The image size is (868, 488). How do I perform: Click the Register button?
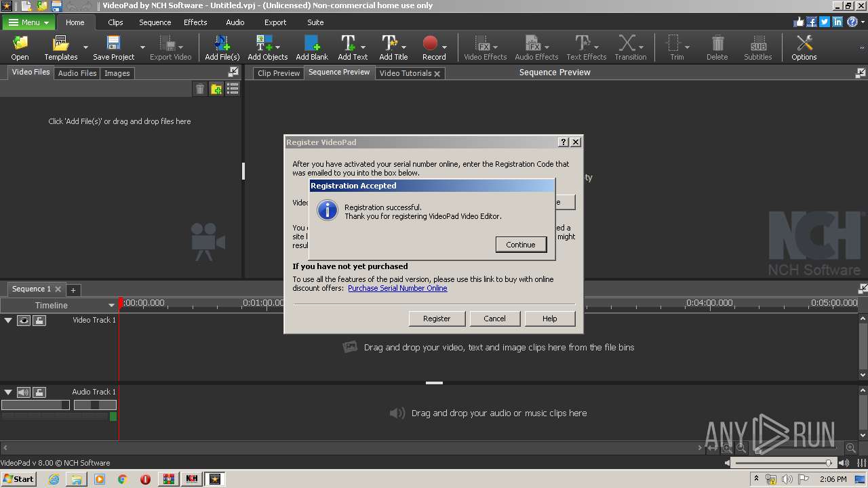click(x=437, y=319)
